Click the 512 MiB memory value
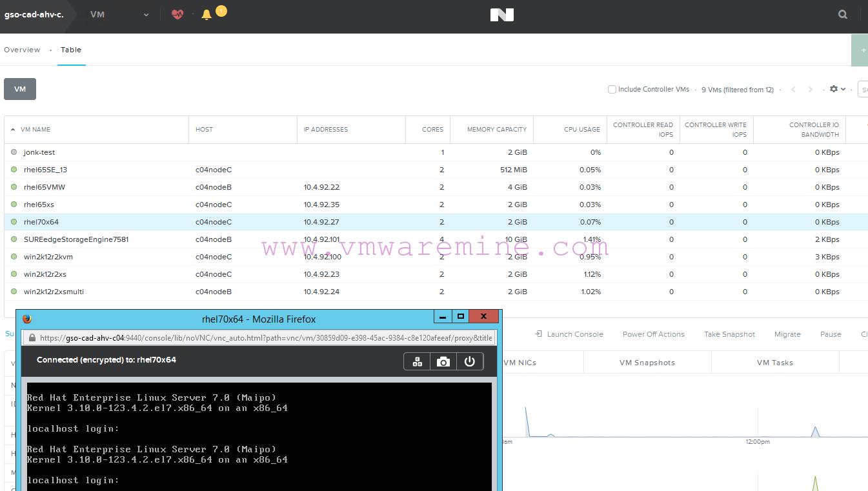Screen dimensions: 868x491 coord(512,170)
